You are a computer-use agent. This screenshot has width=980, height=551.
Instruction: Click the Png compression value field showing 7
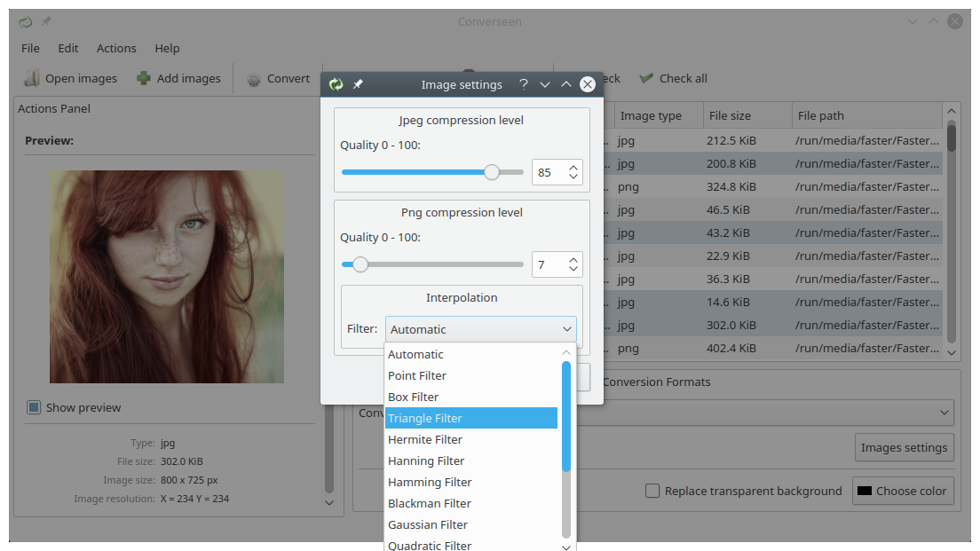coord(549,264)
